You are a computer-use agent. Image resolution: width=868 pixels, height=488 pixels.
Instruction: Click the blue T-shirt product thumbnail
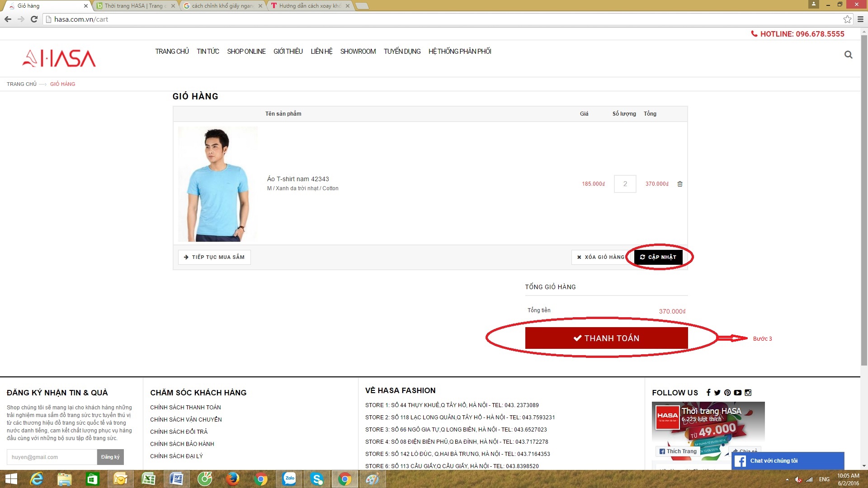click(217, 184)
